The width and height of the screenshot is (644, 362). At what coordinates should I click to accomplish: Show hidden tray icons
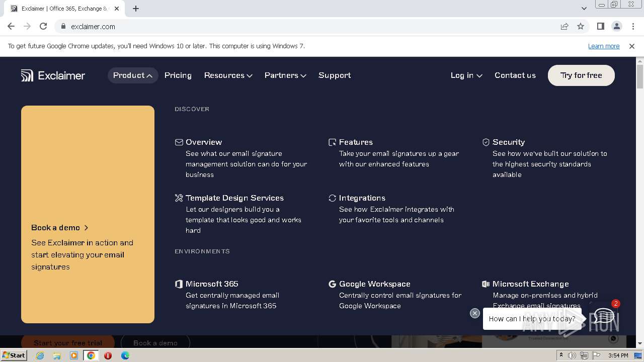tap(561, 355)
